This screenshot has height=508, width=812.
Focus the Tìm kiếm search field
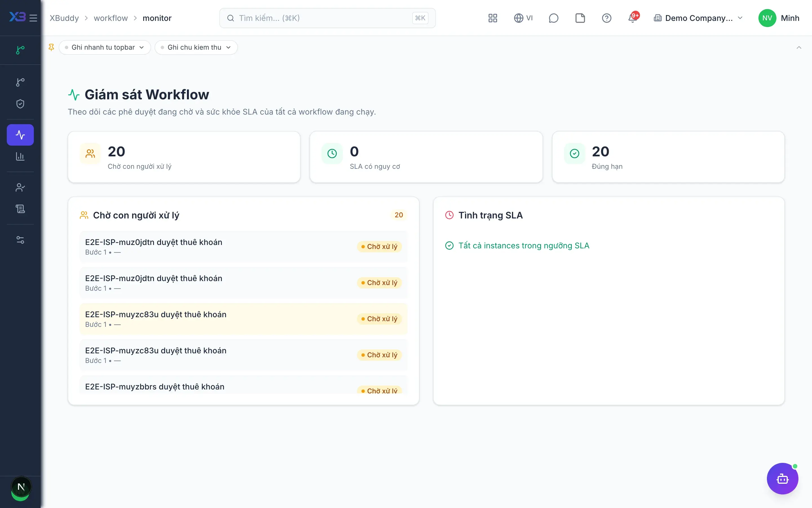pyautogui.click(x=328, y=18)
